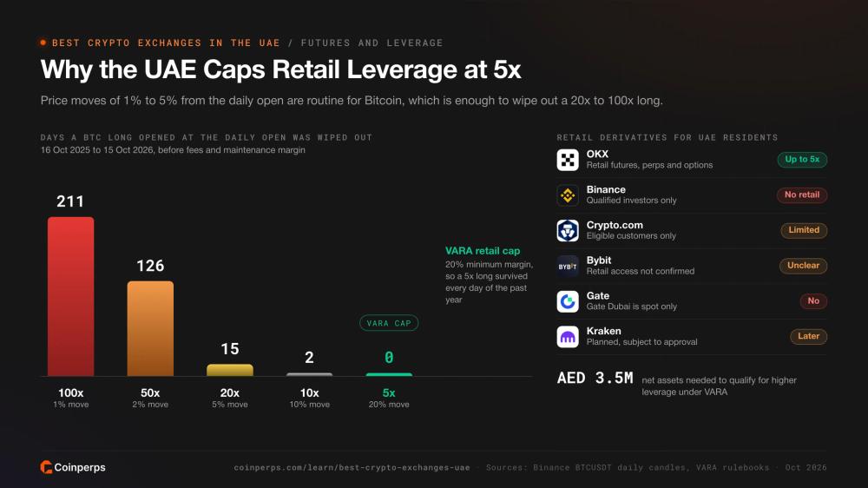Click the Binance logo icon
Viewport: 868px width, 488px height.
tap(568, 195)
